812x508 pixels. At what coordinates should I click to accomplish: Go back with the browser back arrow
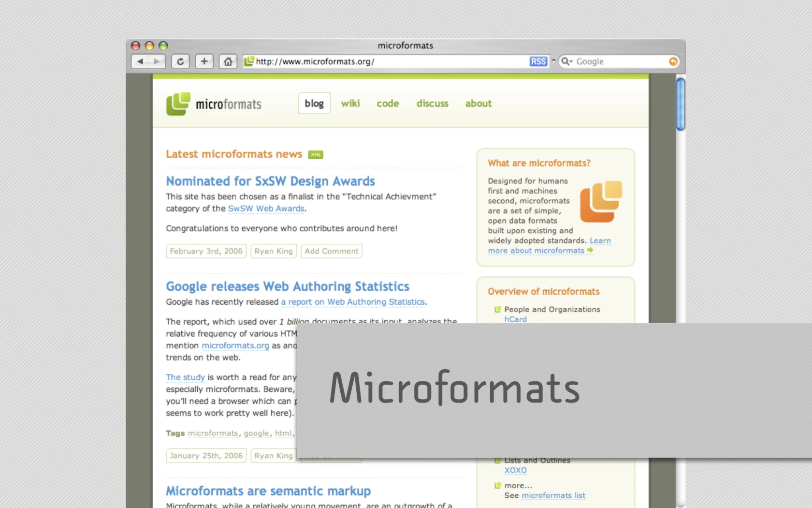tap(140, 61)
